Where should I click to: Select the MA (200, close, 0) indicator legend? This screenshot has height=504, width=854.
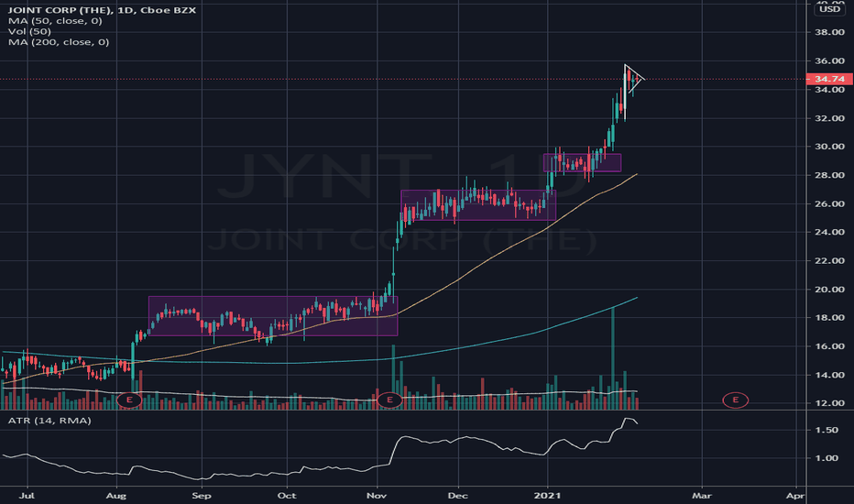[x=59, y=42]
